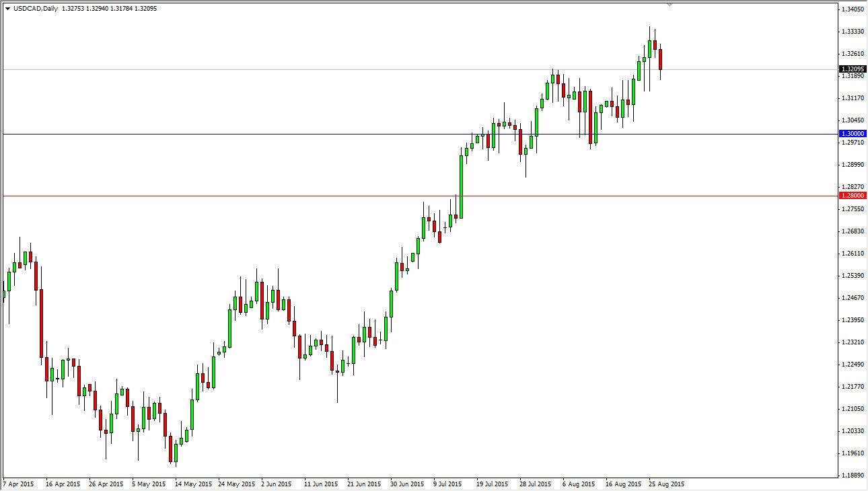Image resolution: width=868 pixels, height=491 pixels.
Task: Click the USDCAD,Daily chart label
Action: pos(35,9)
